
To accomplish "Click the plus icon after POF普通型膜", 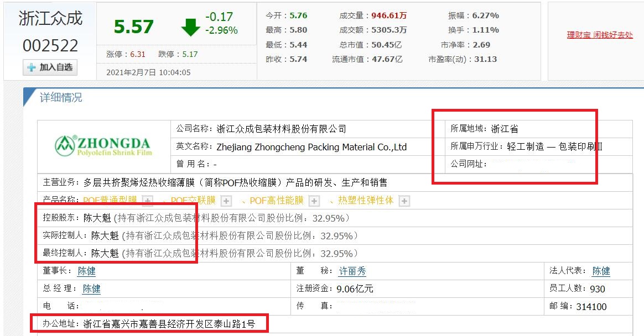I will 147,200.
